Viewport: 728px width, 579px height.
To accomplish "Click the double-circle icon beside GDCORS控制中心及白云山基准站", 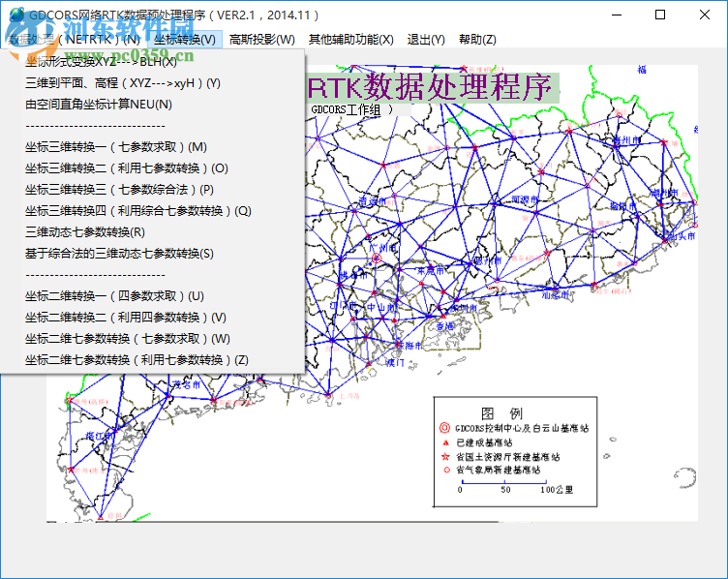I will point(444,428).
